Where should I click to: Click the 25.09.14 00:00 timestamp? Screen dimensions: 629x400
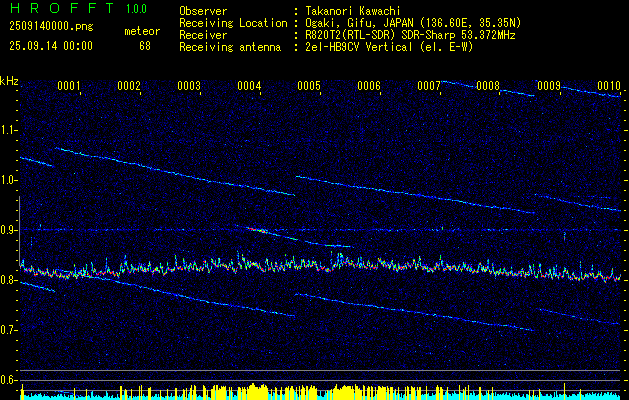tap(51, 46)
